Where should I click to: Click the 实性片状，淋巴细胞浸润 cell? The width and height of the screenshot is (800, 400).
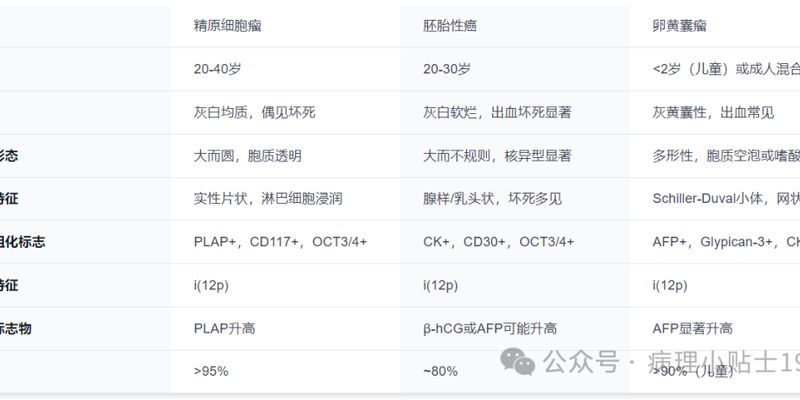268,199
